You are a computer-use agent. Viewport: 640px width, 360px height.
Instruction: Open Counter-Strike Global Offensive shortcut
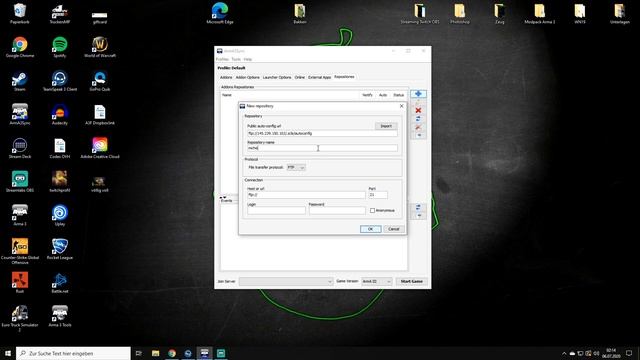tap(20, 251)
